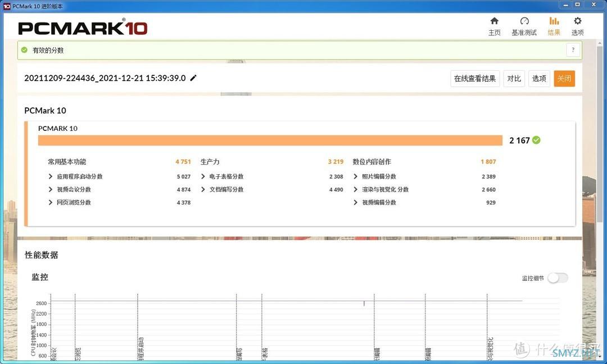607x364 pixels.
Task: Click the 性能数据 section heading
Action: coord(42,255)
